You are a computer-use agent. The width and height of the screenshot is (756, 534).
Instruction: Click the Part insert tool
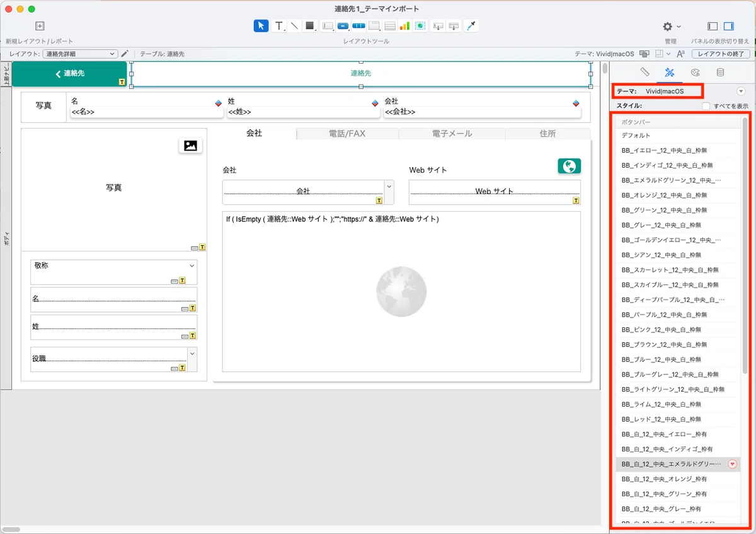click(x=453, y=26)
